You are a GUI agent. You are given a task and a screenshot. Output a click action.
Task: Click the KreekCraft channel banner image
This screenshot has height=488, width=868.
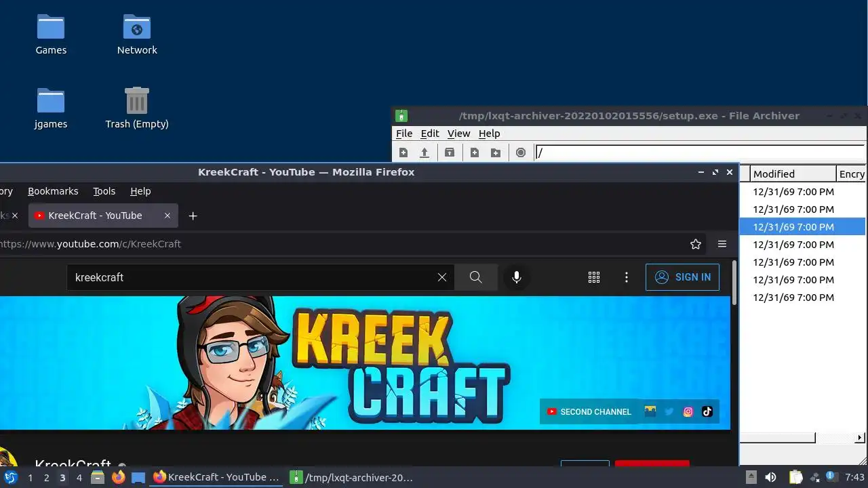tap(365, 363)
